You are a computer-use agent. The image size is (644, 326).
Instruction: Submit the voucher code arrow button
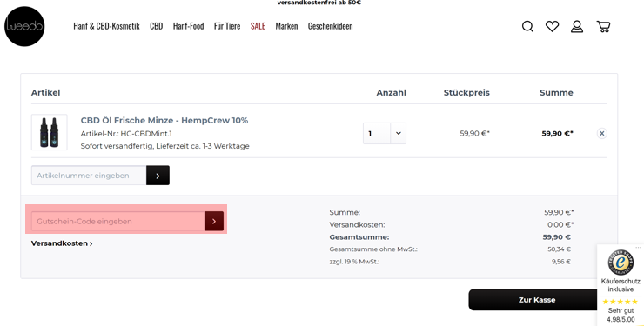click(214, 222)
